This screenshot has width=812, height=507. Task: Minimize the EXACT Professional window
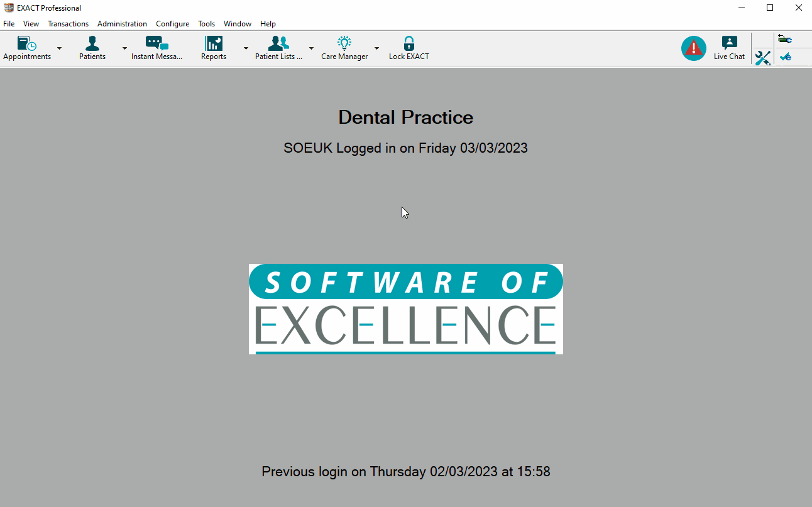742,8
